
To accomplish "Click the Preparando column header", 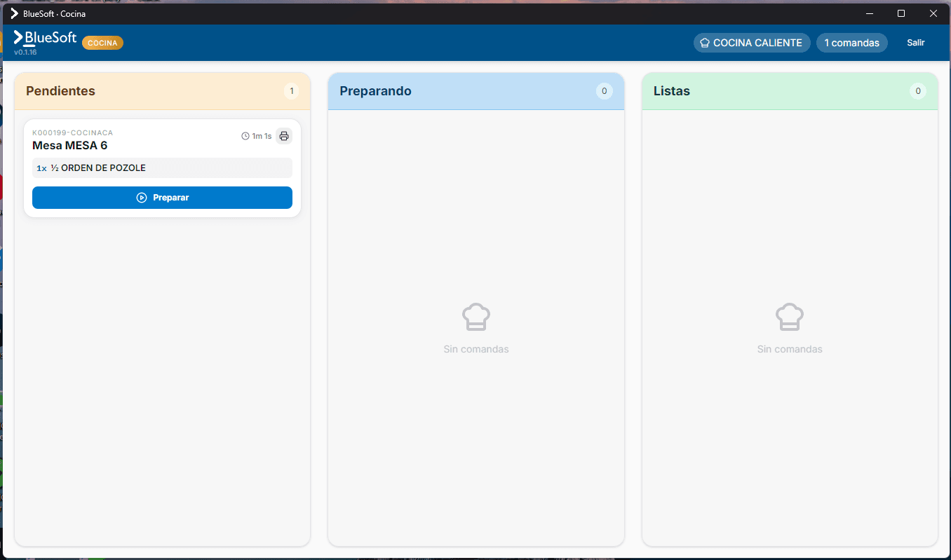I will tap(475, 91).
